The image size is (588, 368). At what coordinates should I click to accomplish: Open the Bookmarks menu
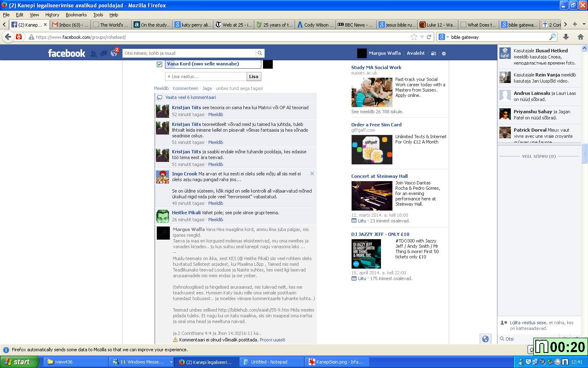[76, 15]
